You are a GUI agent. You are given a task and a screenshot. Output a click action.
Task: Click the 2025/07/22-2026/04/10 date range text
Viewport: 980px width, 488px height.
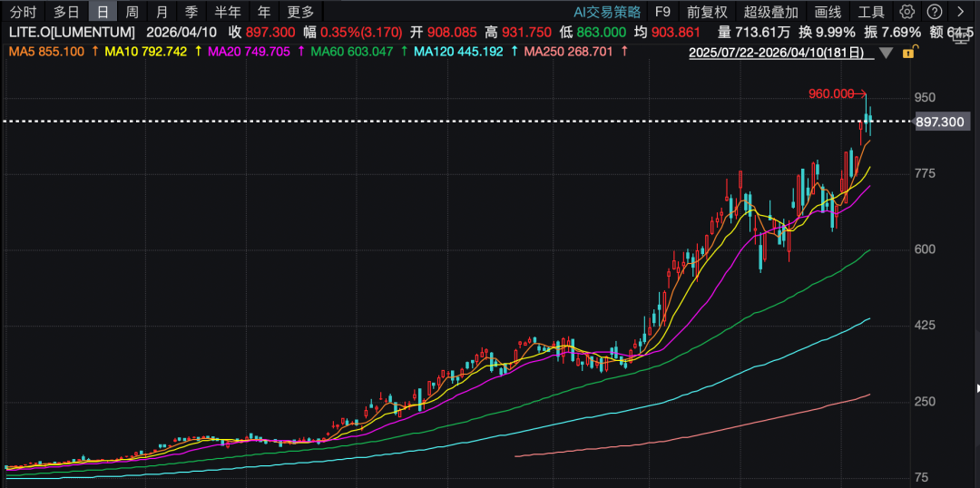click(x=780, y=53)
